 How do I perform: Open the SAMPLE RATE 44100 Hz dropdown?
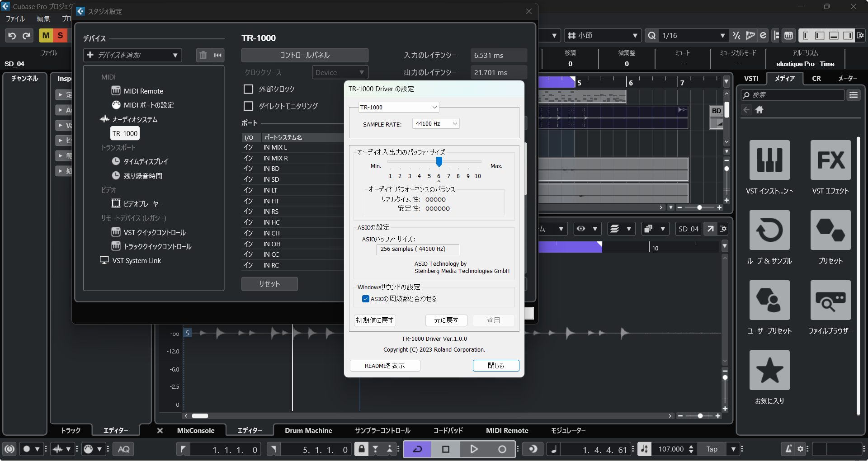(x=436, y=124)
